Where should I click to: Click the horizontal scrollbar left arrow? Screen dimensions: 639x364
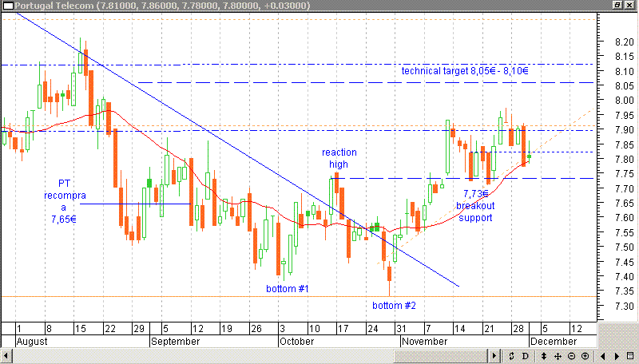tap(6, 356)
